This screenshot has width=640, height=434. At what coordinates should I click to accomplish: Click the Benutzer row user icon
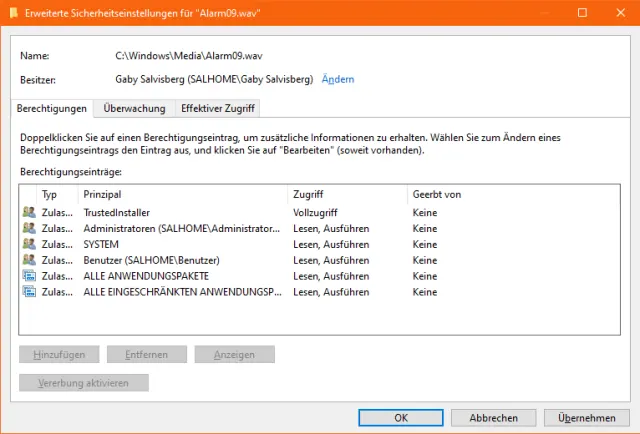29,260
